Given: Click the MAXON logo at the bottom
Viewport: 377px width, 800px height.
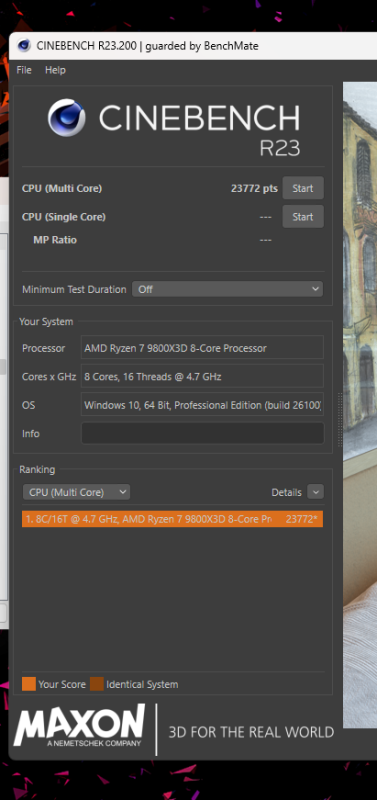Looking at the screenshot, I should tap(79, 727).
